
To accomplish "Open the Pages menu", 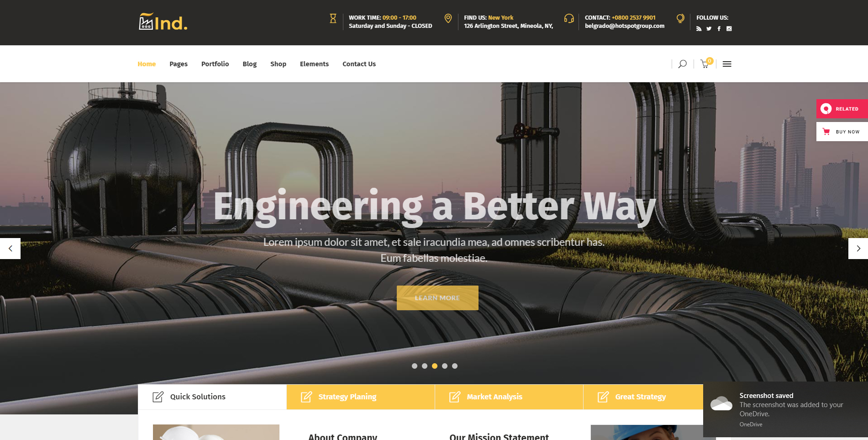I will point(179,64).
